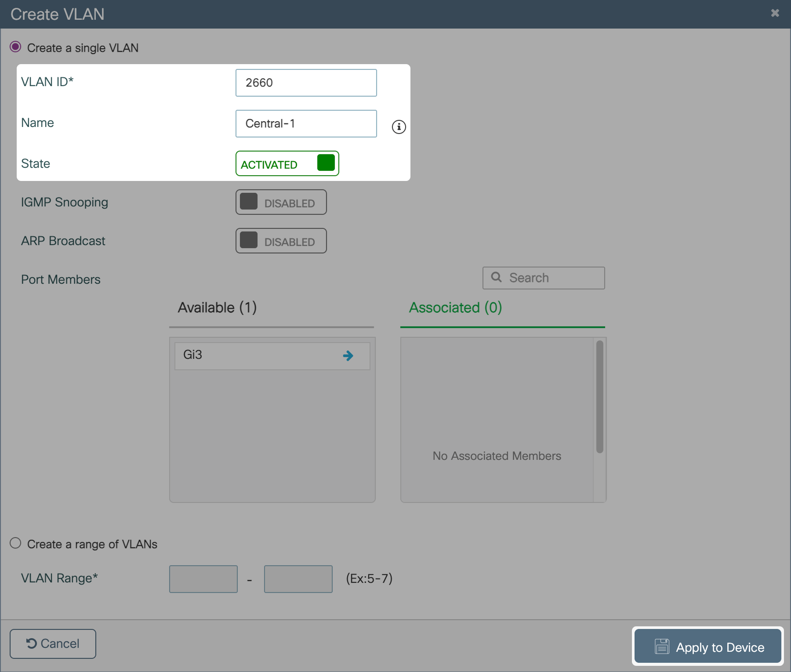Enable IGMP Snooping toggle
Viewport: 791px width, 672px height.
pyautogui.click(x=281, y=202)
